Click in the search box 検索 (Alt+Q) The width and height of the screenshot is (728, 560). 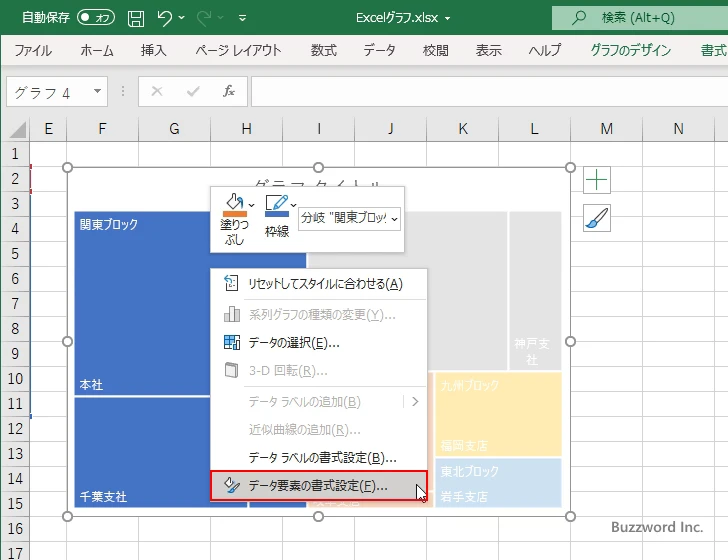(640, 18)
